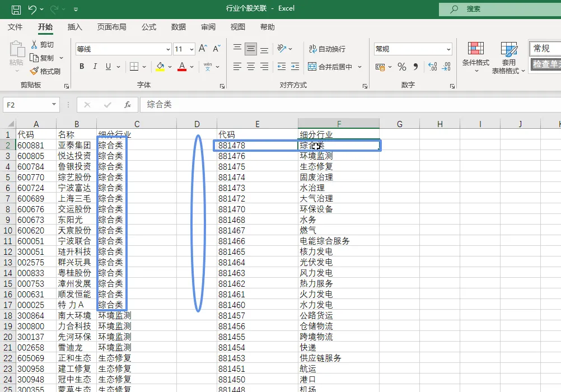Select cell F11 电能综合服务
The height and width of the screenshot is (392, 561).
(339, 241)
